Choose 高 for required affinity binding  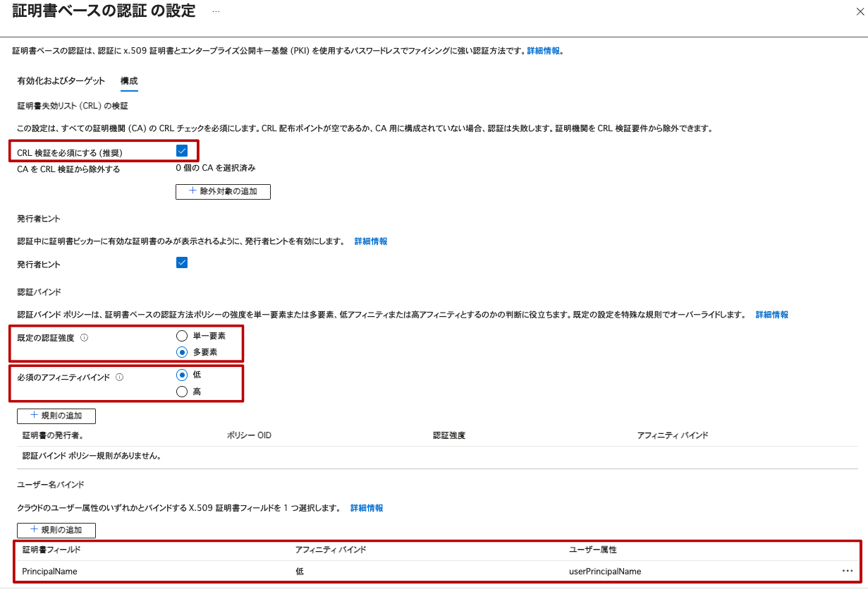coord(182,392)
